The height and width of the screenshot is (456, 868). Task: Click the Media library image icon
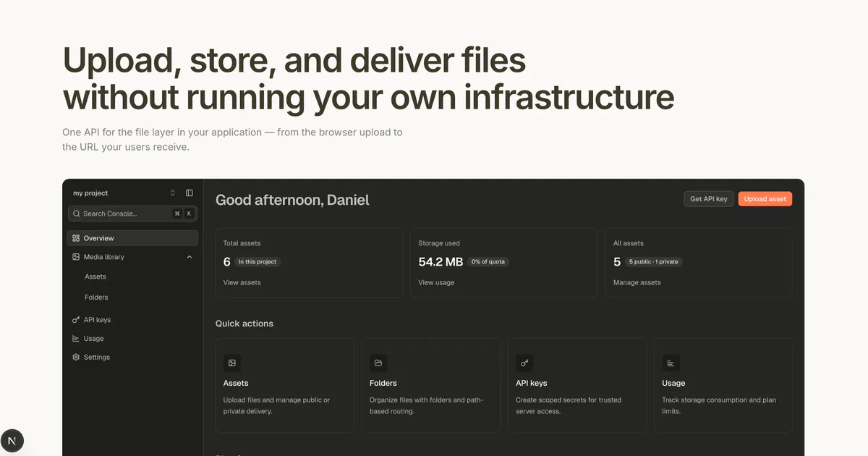point(76,257)
